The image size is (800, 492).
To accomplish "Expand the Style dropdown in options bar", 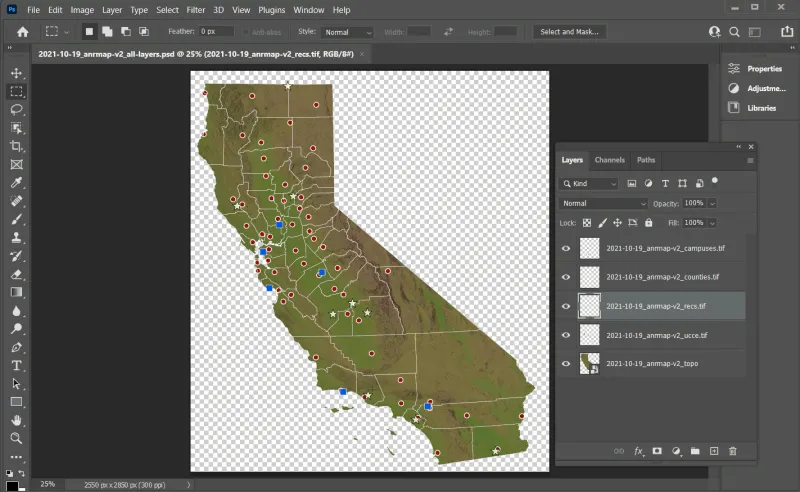I will (x=348, y=32).
